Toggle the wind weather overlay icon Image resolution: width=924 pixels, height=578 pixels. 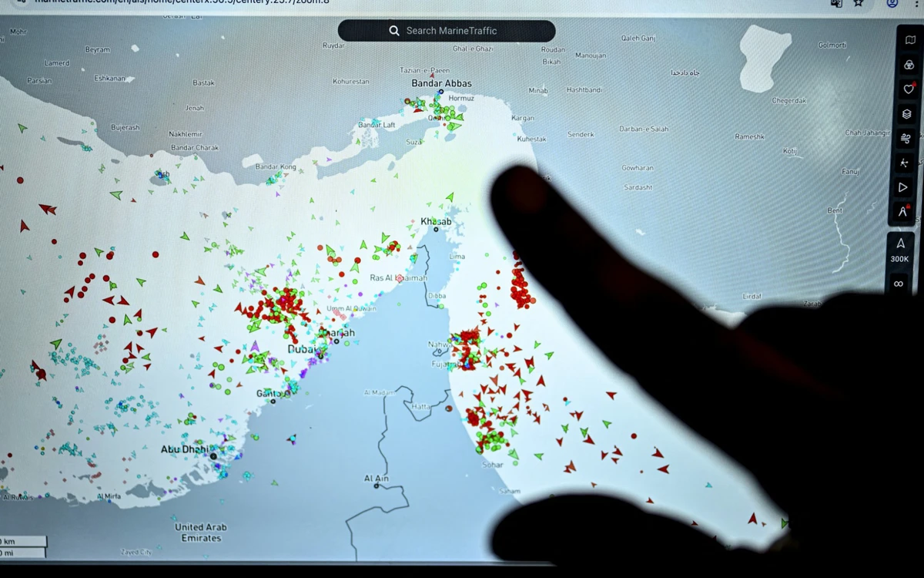tap(906, 139)
